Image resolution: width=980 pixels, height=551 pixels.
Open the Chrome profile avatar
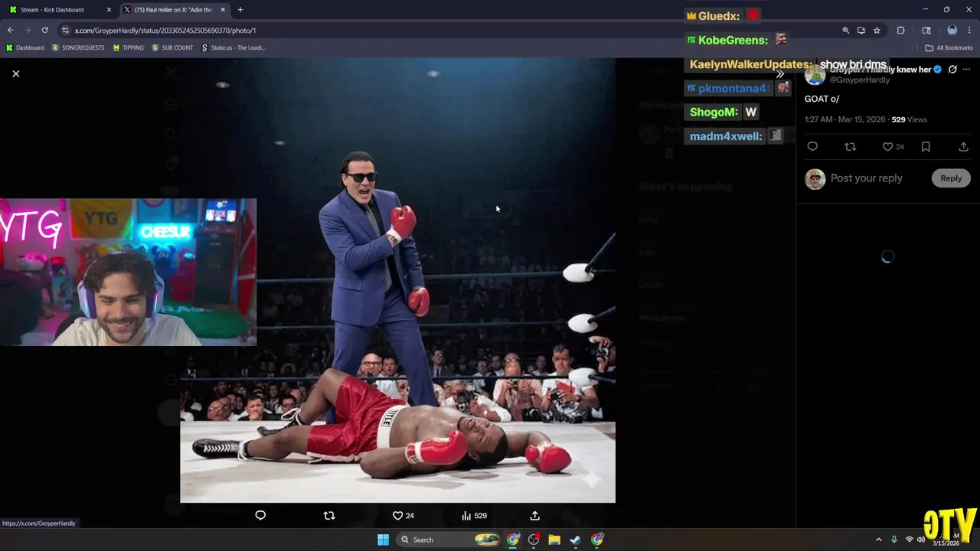tap(952, 31)
